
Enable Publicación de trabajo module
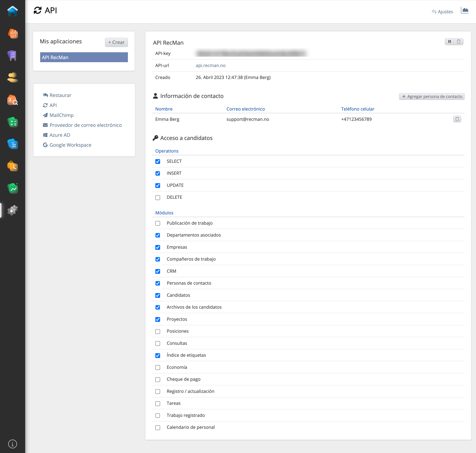tap(158, 223)
